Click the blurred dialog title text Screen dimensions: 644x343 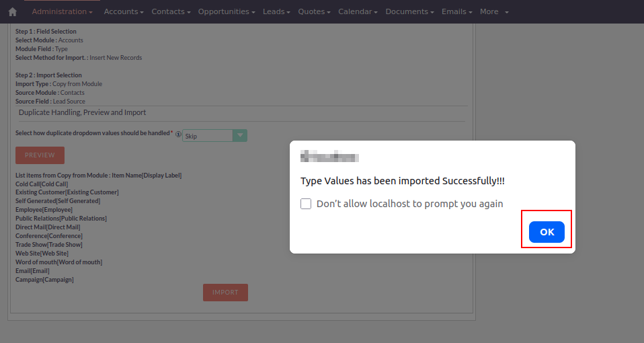329,158
